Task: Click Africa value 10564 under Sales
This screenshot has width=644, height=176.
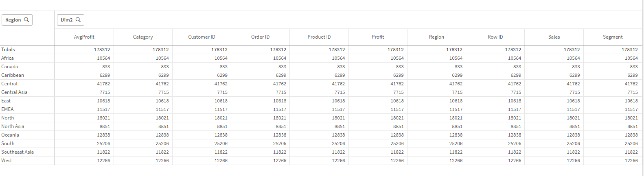Action: point(573,58)
